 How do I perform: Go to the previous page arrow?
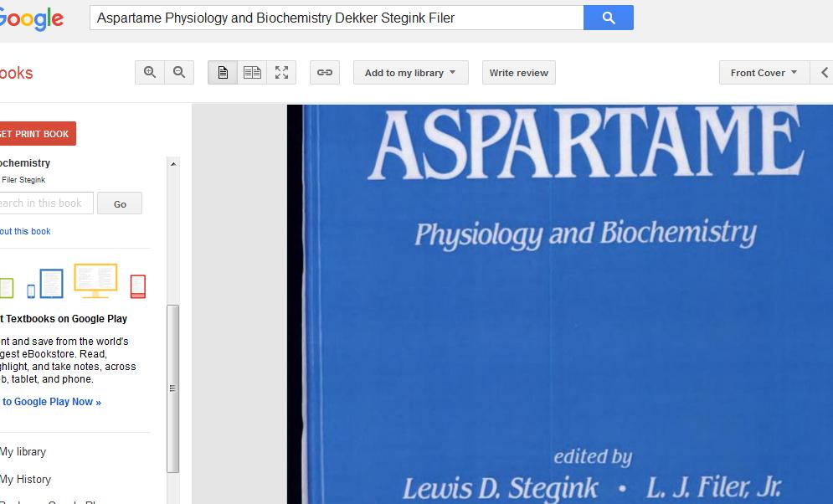[x=824, y=72]
